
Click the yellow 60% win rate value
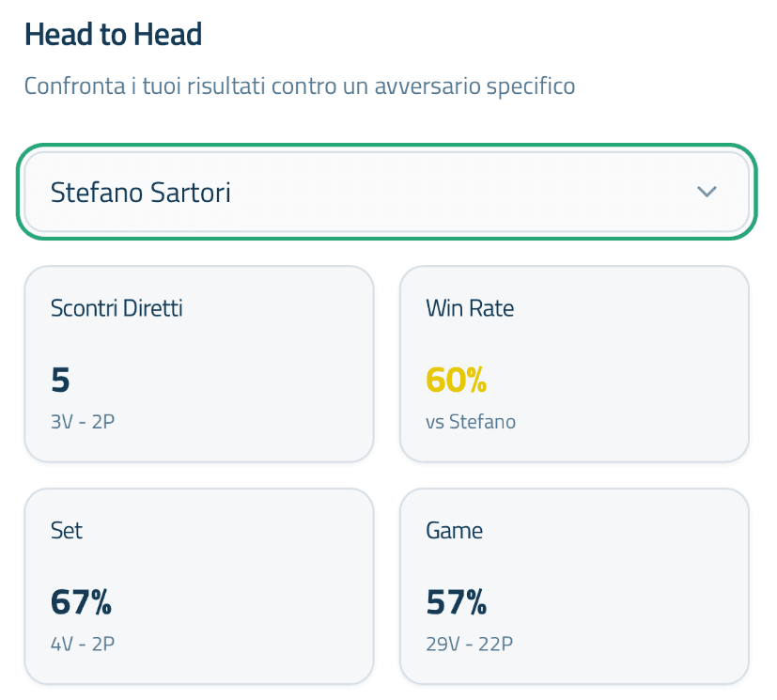457,380
